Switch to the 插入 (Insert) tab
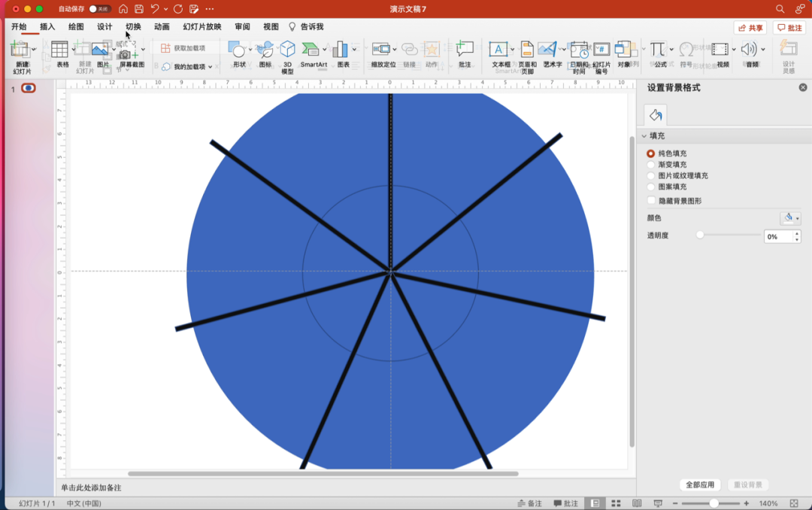The image size is (812, 510). (47, 27)
